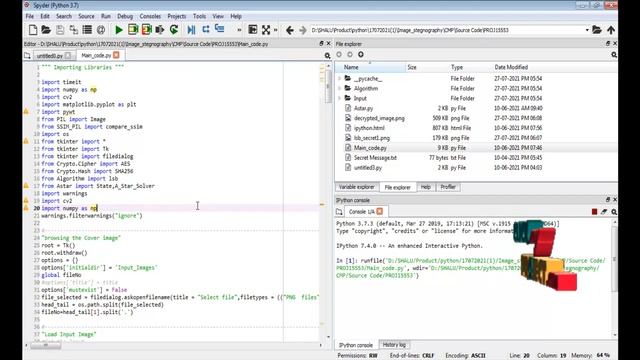Image resolution: width=640 pixels, height=360 pixels.
Task: Select Secret Message.txt in file explorer
Action: click(375, 158)
